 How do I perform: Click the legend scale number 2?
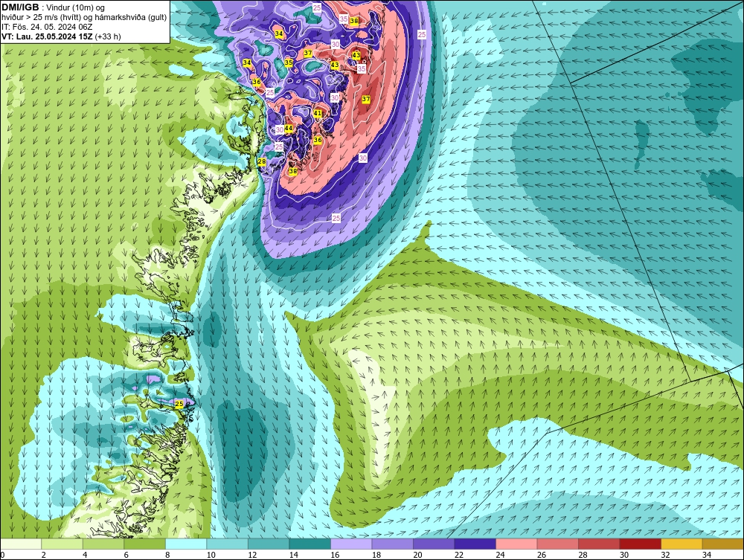point(43,555)
